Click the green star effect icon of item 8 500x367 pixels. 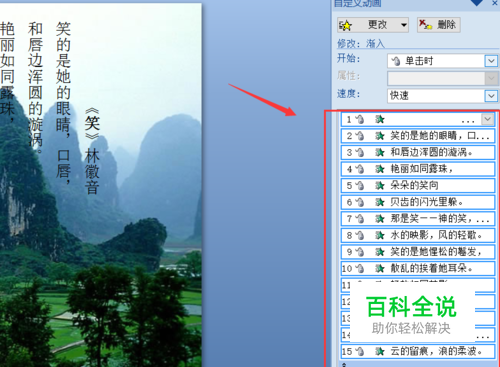point(380,235)
